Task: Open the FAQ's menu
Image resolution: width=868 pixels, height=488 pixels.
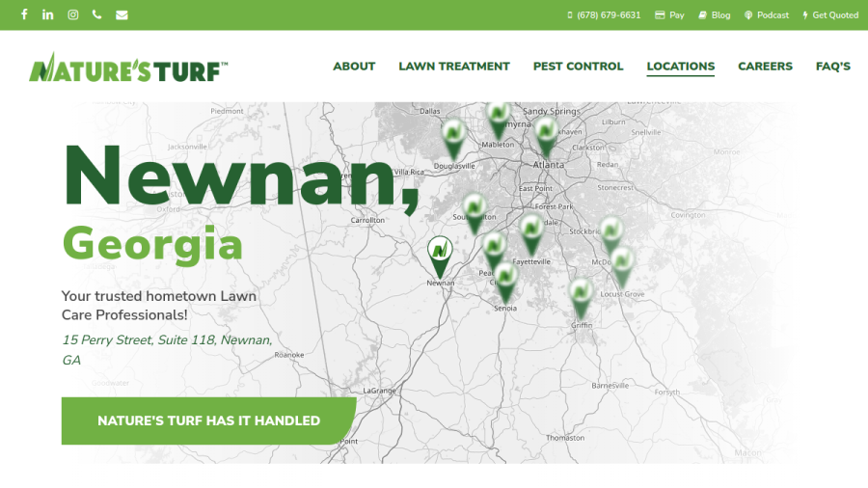Action: tap(832, 67)
